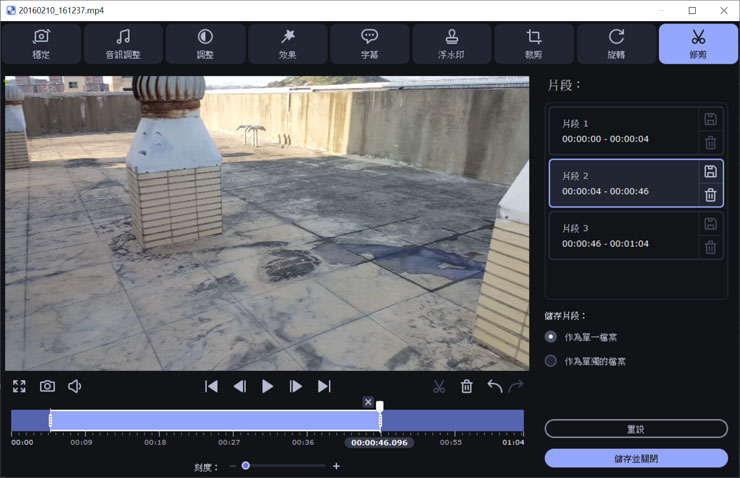Take a snapshot with camera icon
The height and width of the screenshot is (478, 740).
pyautogui.click(x=47, y=386)
